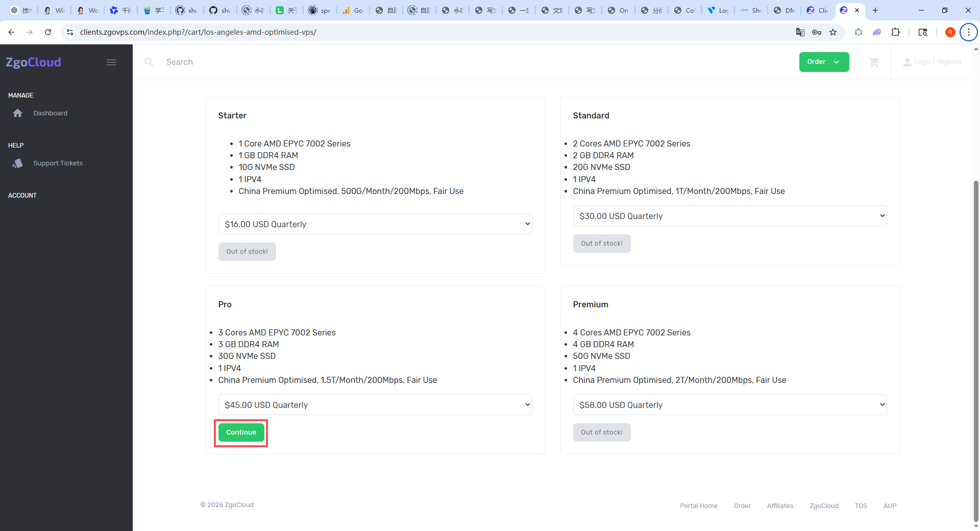Image resolution: width=980 pixels, height=531 pixels.
Task: Expand the ACCOUNT sidebar section
Action: pos(22,196)
